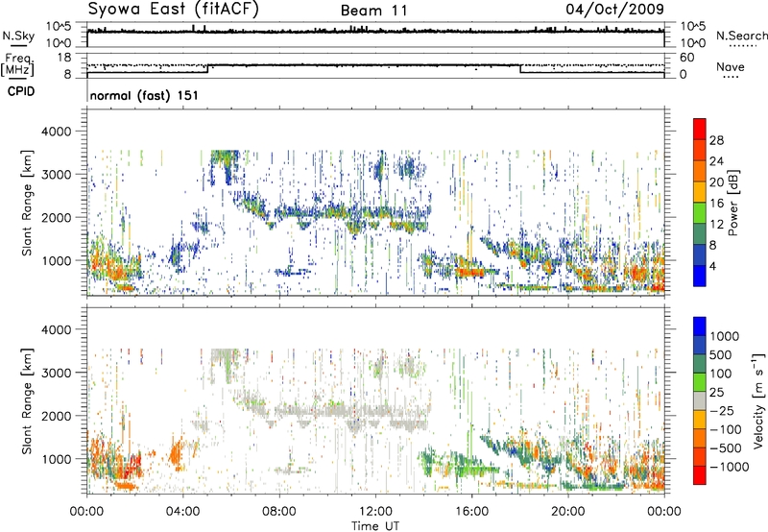This screenshot has width=768, height=532.
Task: Click the solid line sample under "N.Sky"
Action: (18, 46)
